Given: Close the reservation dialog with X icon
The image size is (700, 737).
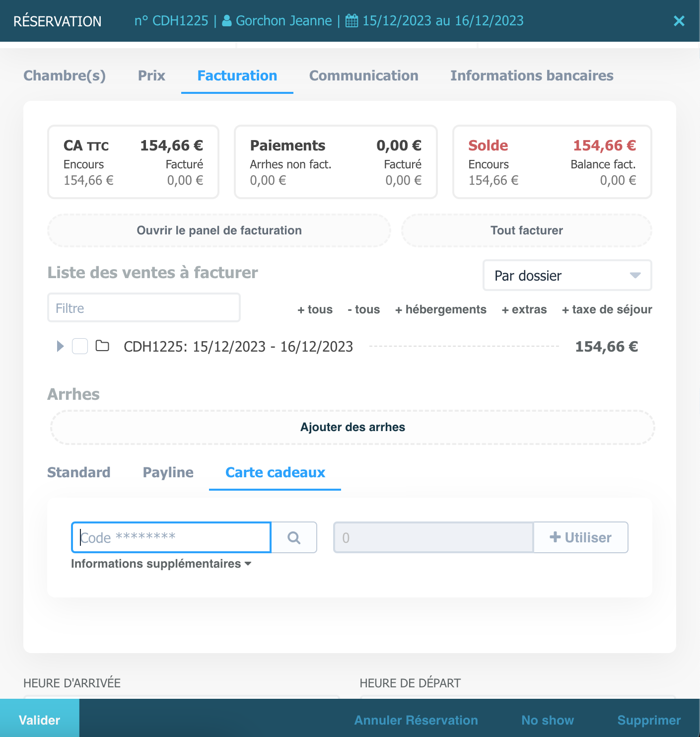Looking at the screenshot, I should [679, 21].
